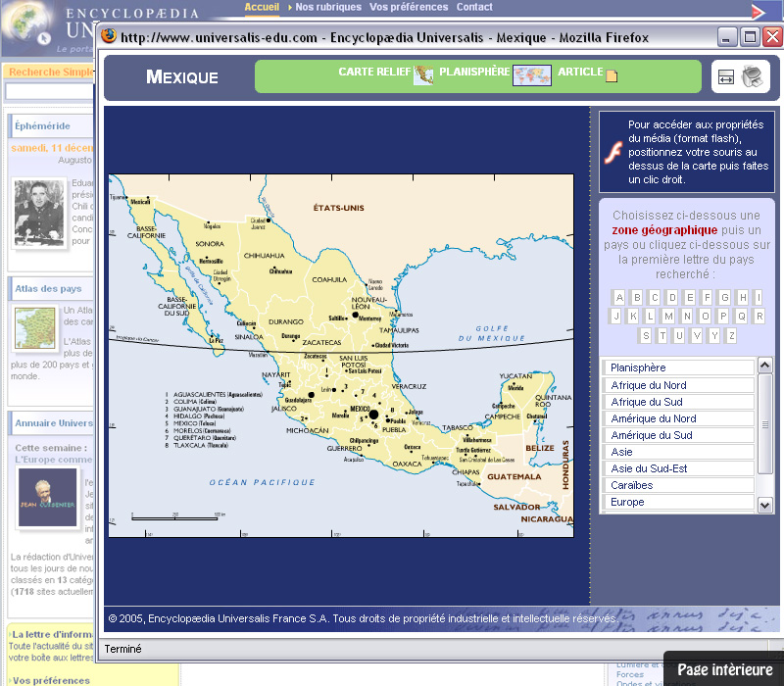Open the Planisphère world map thumbnail

coord(532,75)
